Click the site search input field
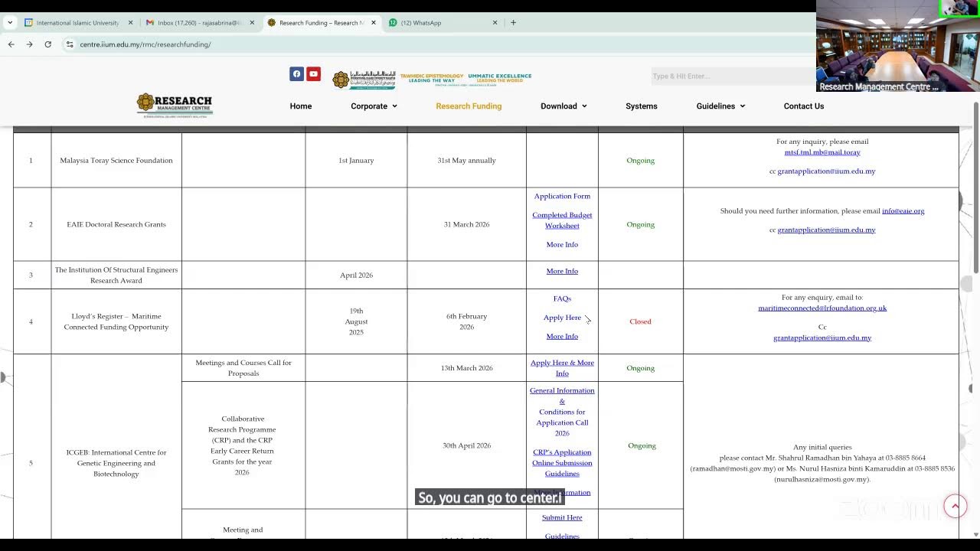The image size is (980, 551). point(733,76)
